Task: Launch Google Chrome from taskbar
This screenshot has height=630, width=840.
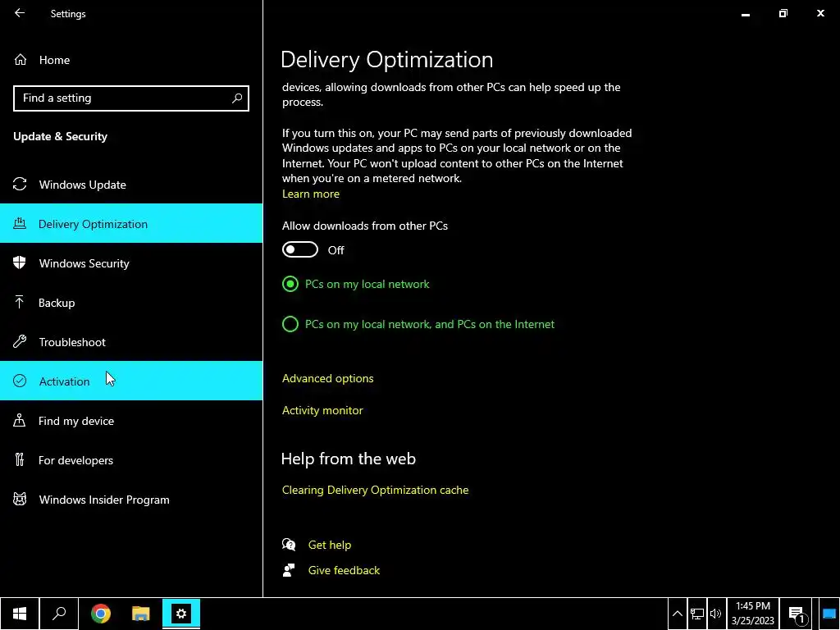Action: (x=101, y=614)
